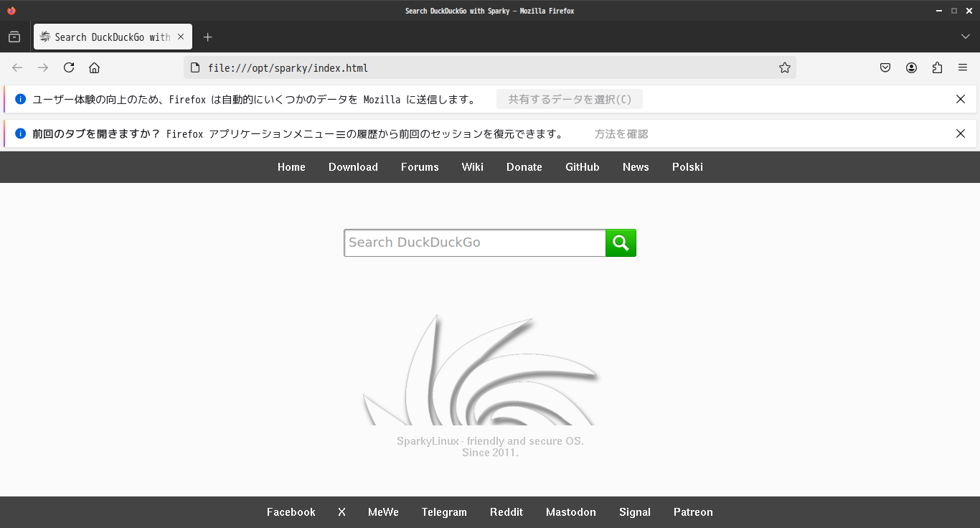Dismiss the Mozilla data sharing notification
The image size is (980, 528).
coord(961,99)
